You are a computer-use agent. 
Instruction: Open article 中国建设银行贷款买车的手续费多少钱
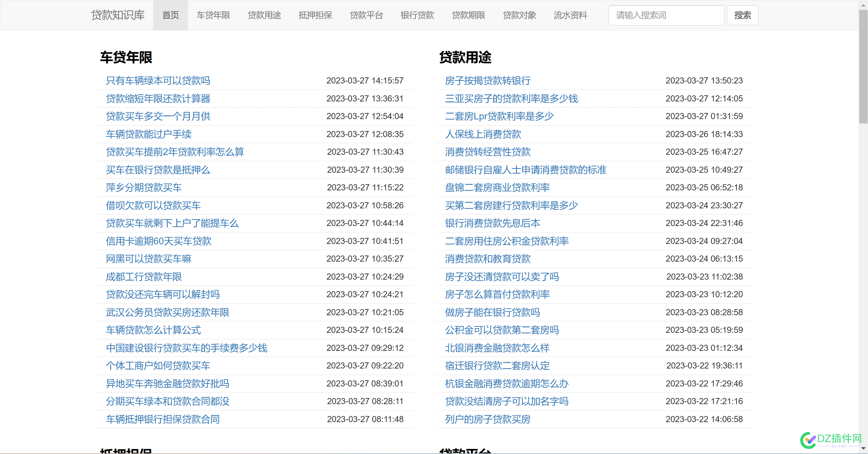coord(186,348)
